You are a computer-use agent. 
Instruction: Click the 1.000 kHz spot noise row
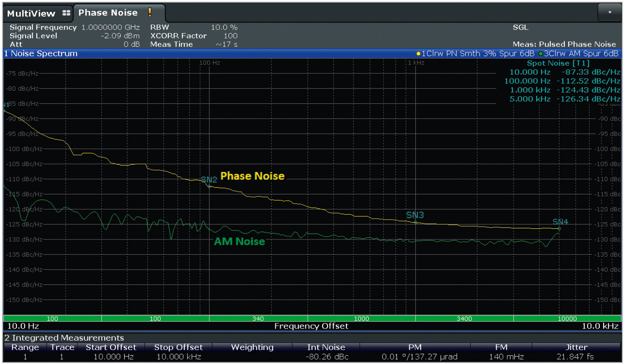coord(565,90)
